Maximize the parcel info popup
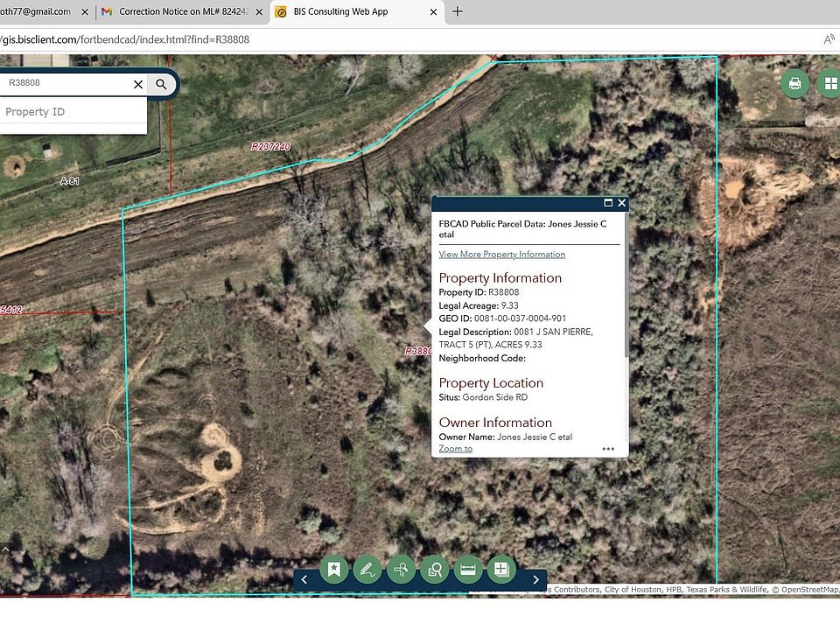840x630 pixels. click(608, 203)
